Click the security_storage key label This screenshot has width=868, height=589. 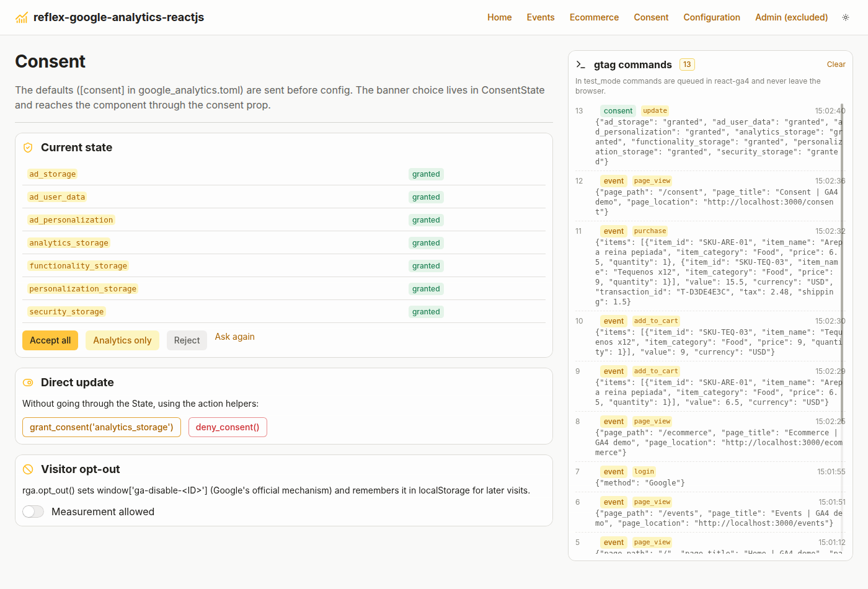coord(66,312)
